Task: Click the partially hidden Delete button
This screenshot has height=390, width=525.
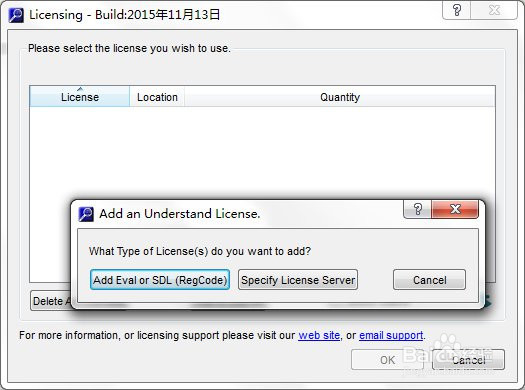Action: coord(51,301)
